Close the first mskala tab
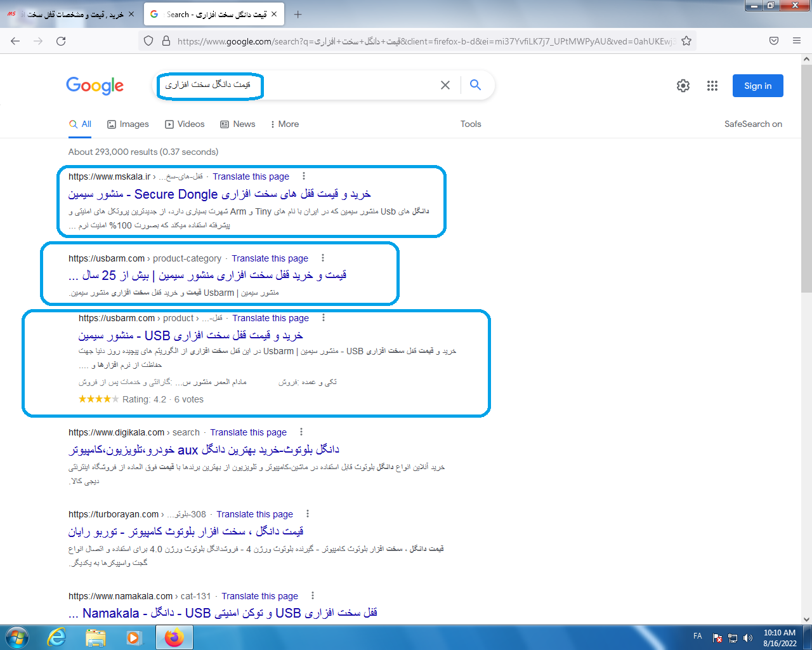 pos(131,14)
